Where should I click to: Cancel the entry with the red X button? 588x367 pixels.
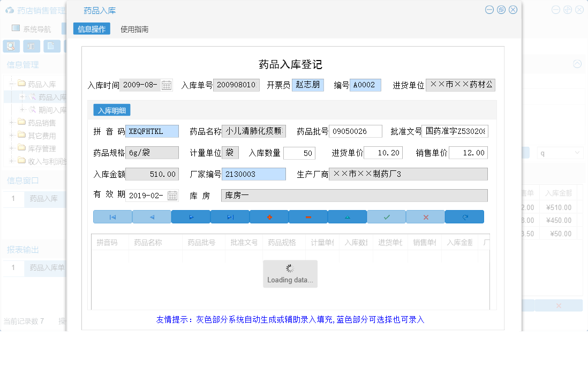click(424, 216)
